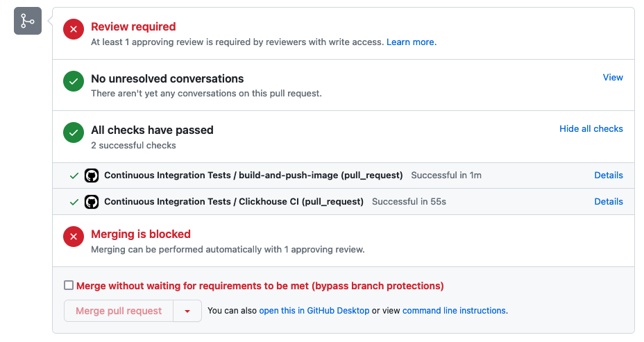The image size is (644, 342).
Task: Click green check beside No unresolved conversations
Action: pyautogui.click(x=74, y=82)
